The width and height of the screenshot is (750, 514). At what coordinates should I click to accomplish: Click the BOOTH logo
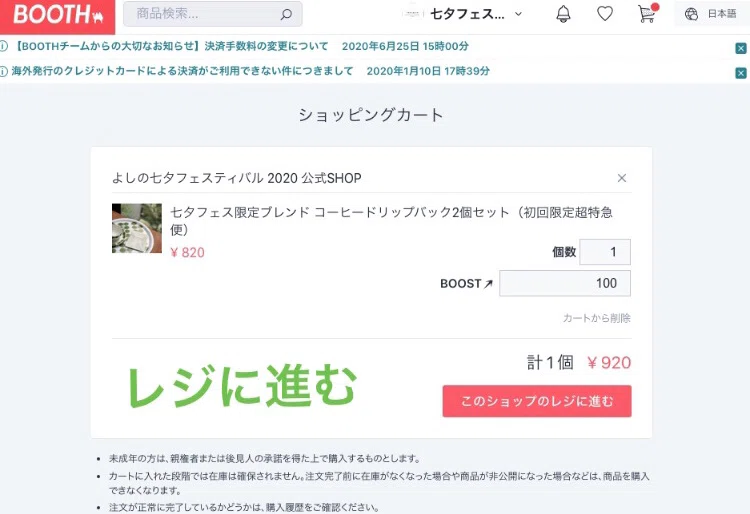57,15
